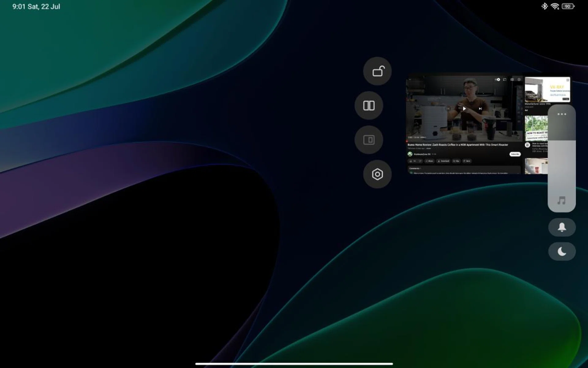Enable Do Not Disturb with the moon icon
Image resolution: width=588 pixels, height=368 pixels.
(562, 251)
